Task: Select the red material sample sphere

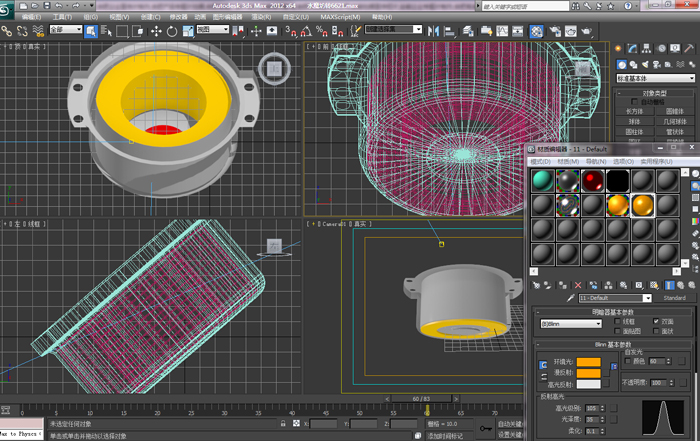Action: 595,180
